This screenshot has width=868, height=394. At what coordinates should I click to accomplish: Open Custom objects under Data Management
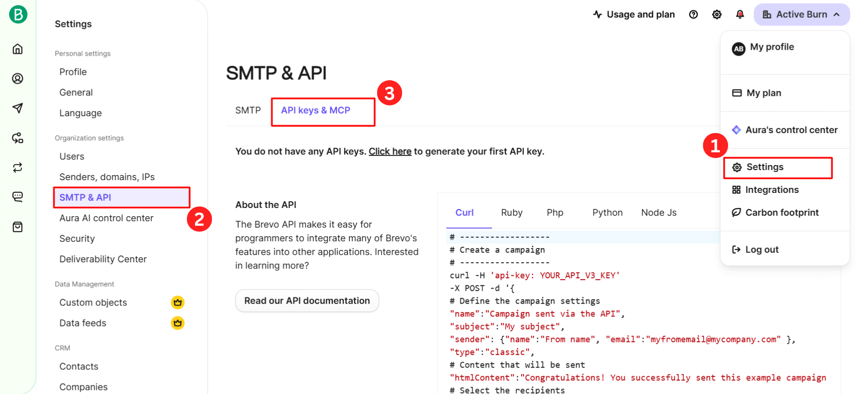pos(93,302)
